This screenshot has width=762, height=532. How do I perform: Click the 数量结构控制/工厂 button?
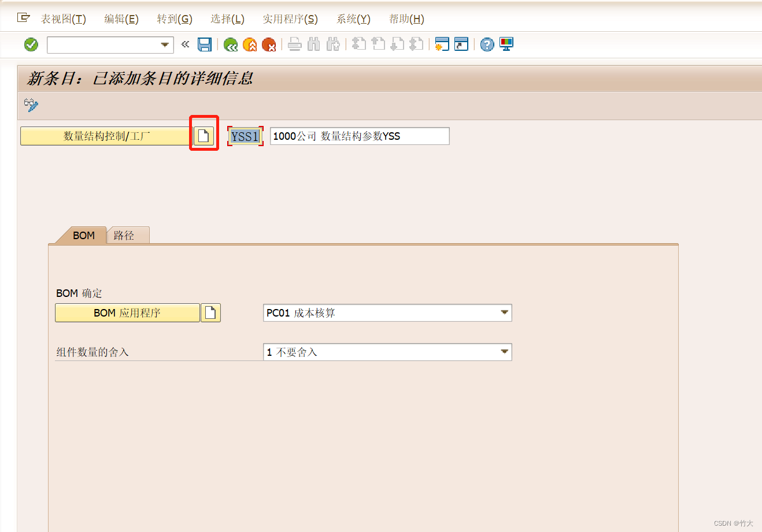click(x=106, y=136)
